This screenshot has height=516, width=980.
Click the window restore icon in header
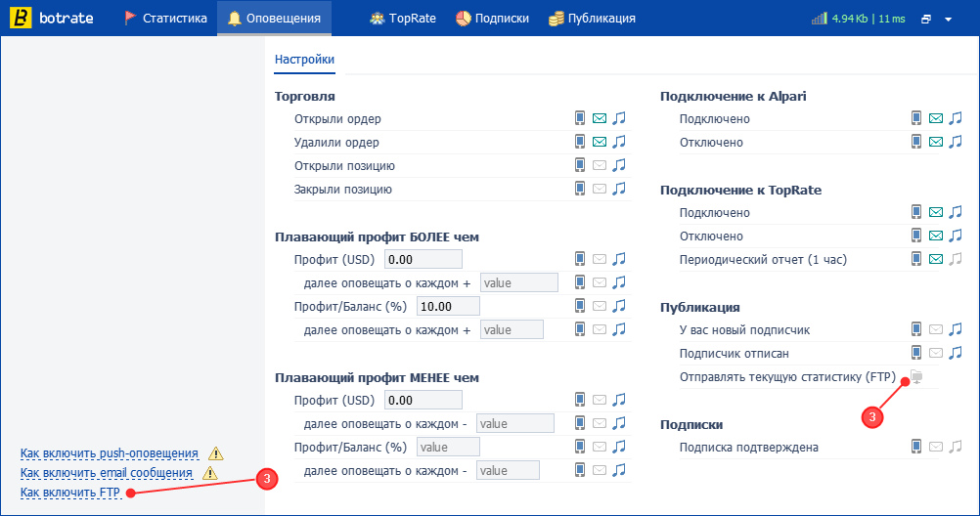926,20
